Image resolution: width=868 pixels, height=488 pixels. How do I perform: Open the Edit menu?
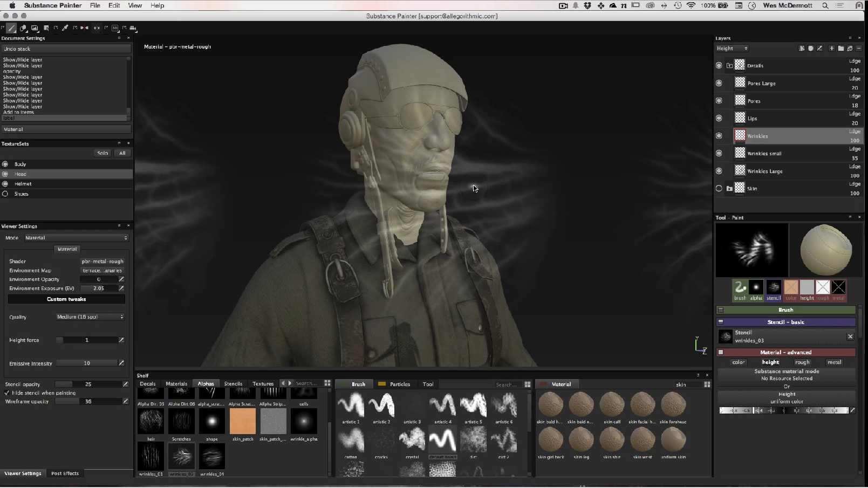[114, 5]
